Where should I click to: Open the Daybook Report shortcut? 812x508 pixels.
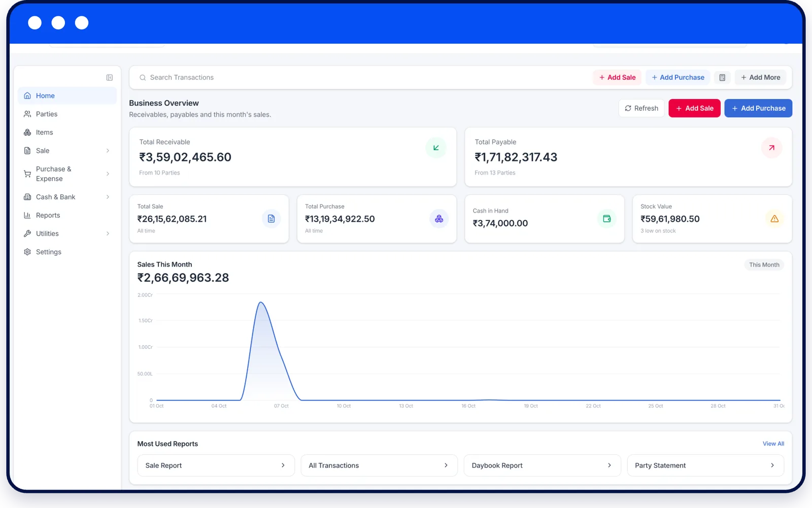542,465
